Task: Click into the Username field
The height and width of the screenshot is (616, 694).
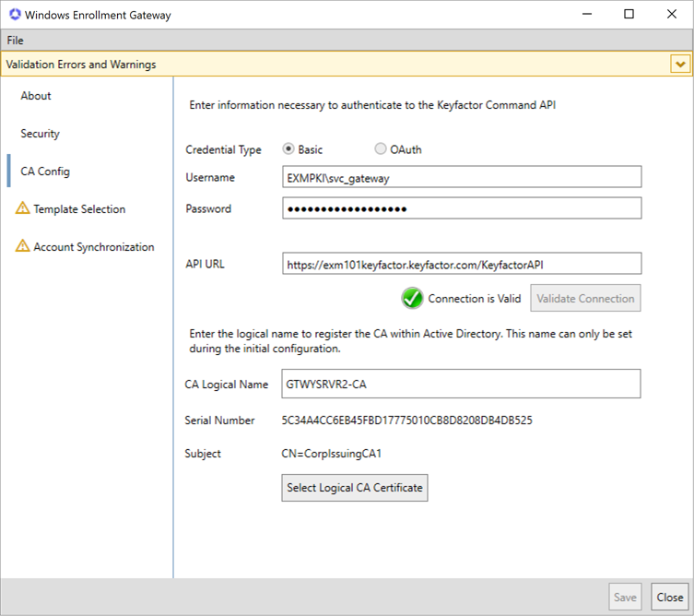Action: [x=461, y=177]
